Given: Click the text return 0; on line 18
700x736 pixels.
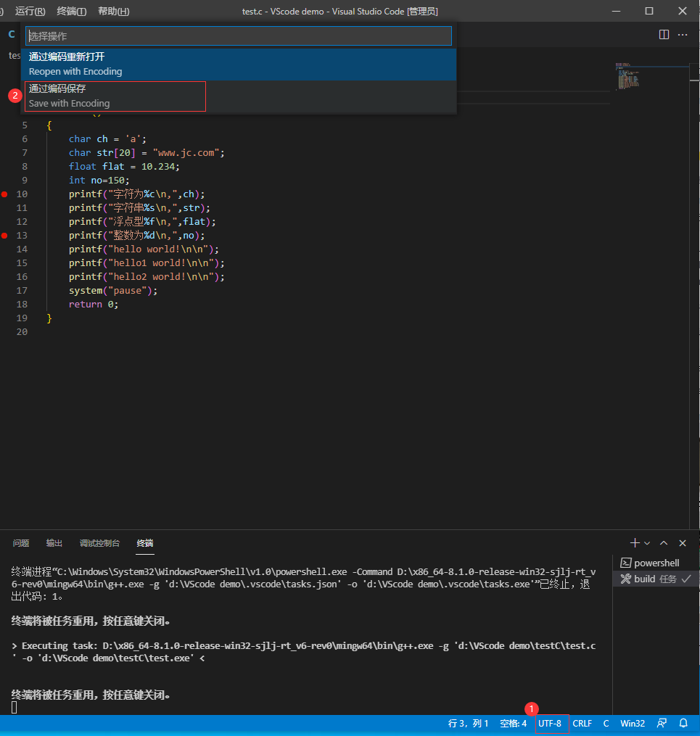Looking at the screenshot, I should pos(94,304).
